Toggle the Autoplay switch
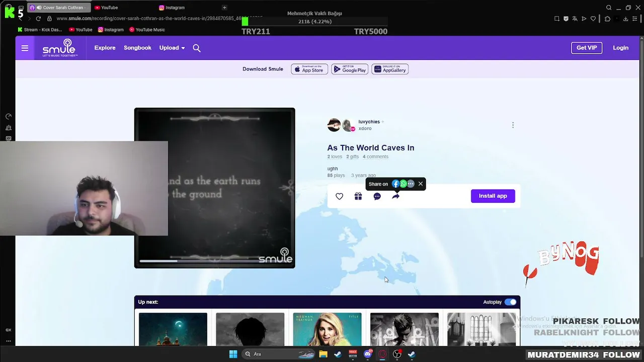 click(x=510, y=302)
